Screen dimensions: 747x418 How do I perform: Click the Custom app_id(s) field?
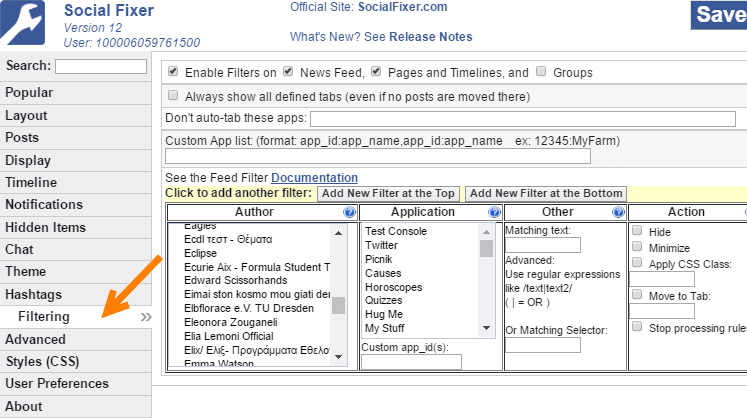click(x=411, y=362)
